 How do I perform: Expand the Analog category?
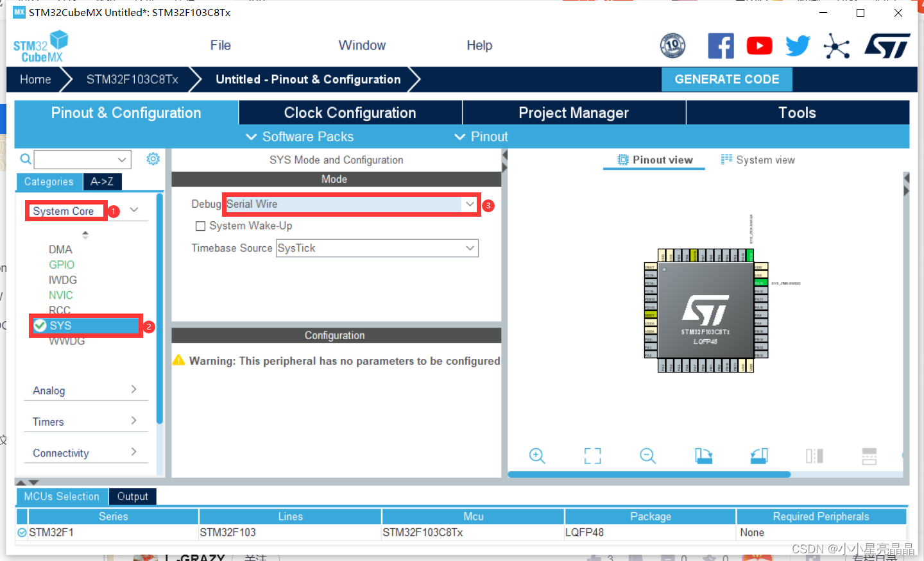tap(85, 390)
